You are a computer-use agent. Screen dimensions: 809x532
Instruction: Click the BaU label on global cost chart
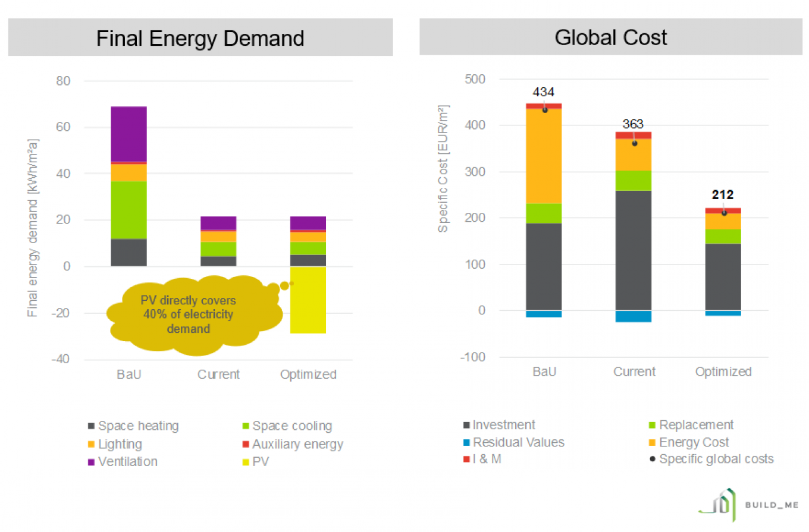point(544,372)
